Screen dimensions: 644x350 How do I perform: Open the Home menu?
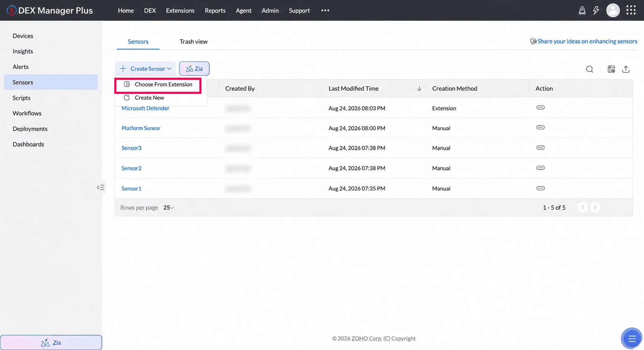point(126,11)
